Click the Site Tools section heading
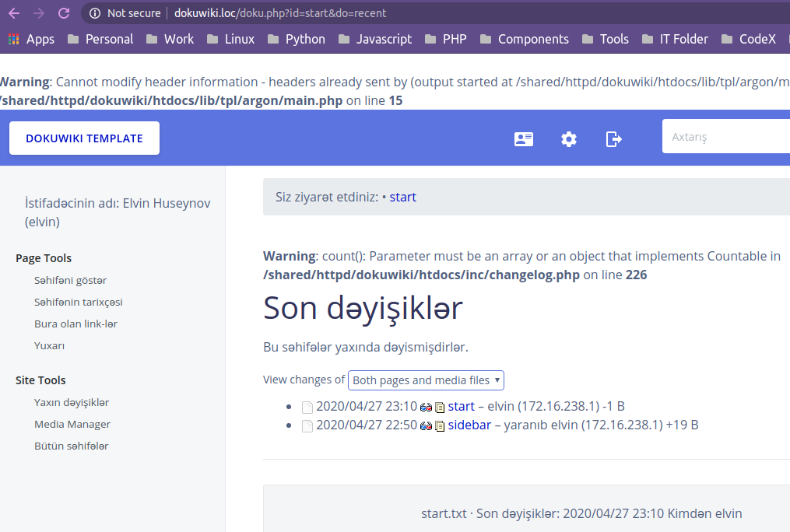 tap(40, 380)
